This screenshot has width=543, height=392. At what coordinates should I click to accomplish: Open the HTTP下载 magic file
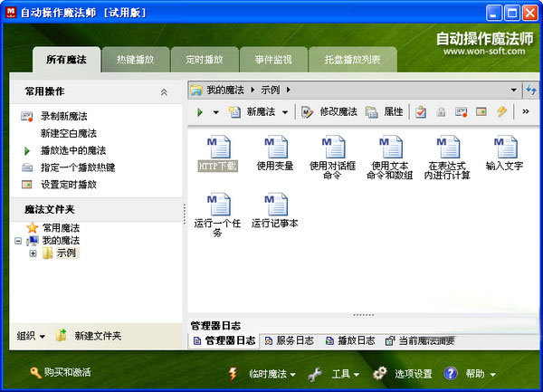pyautogui.click(x=218, y=153)
